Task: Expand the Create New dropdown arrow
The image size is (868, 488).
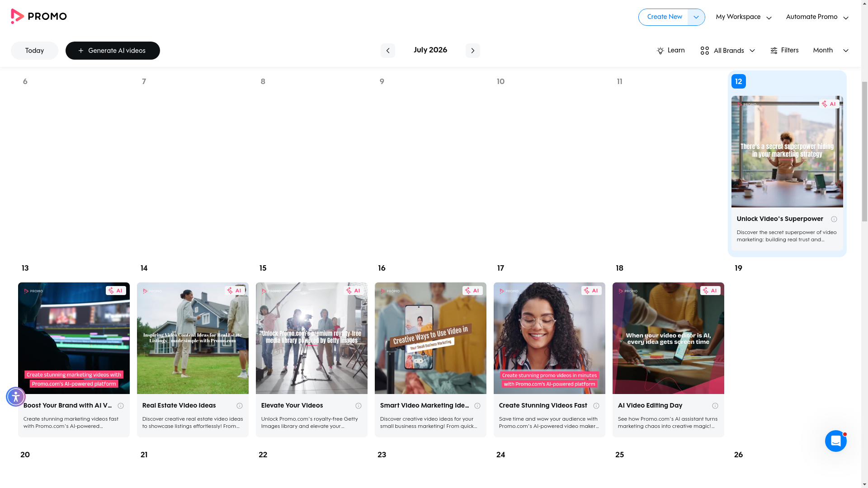Action: 696,17
